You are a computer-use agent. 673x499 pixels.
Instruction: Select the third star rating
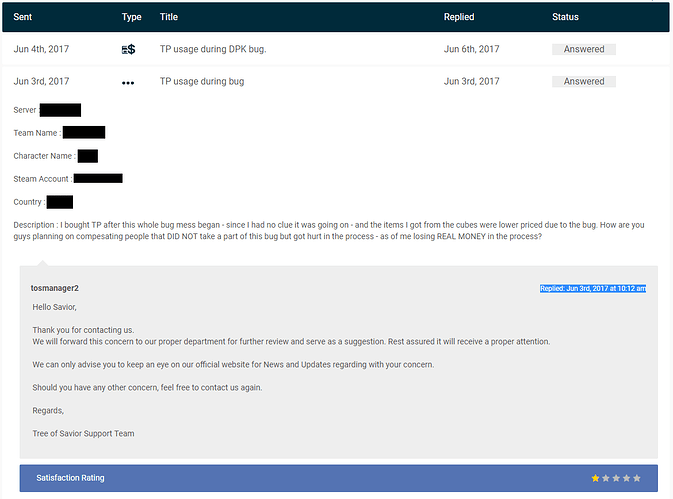click(618, 478)
